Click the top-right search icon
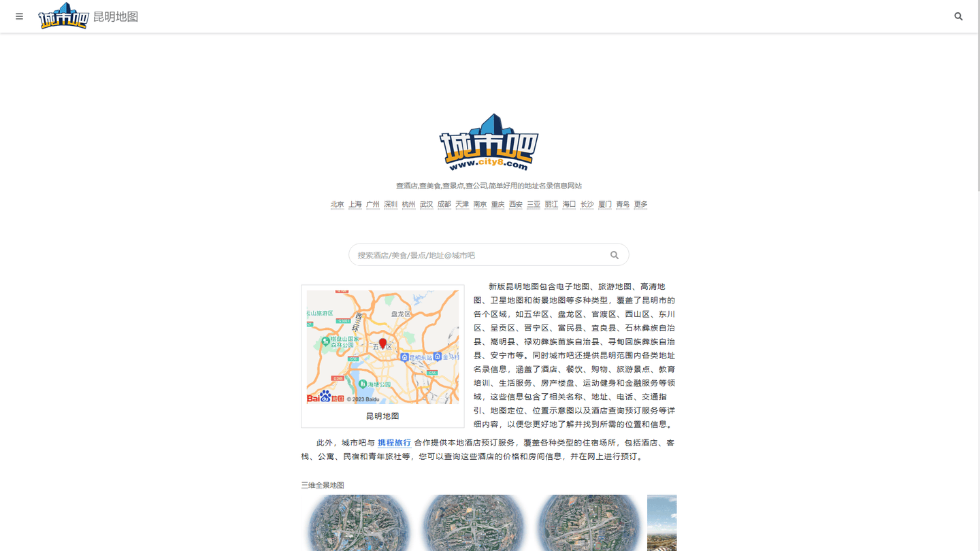Viewport: 980px width, 551px height. [958, 16]
